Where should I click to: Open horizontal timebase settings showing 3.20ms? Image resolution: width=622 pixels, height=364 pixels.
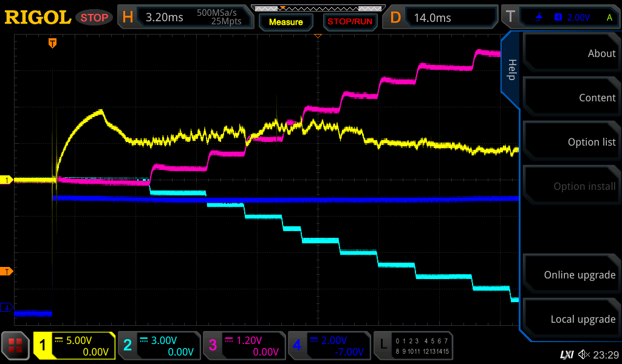[x=185, y=18]
